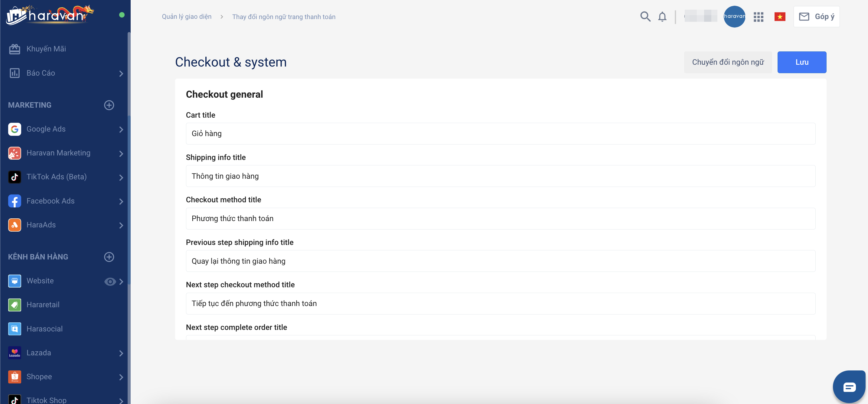Click the Cart title input field
This screenshot has width=868, height=404.
coord(500,134)
